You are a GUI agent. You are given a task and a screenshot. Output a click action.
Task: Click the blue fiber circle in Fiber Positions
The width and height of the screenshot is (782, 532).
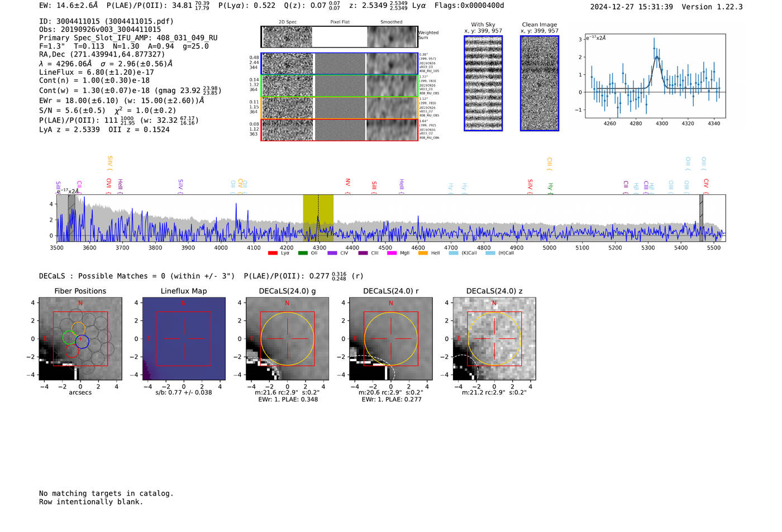tap(82, 342)
